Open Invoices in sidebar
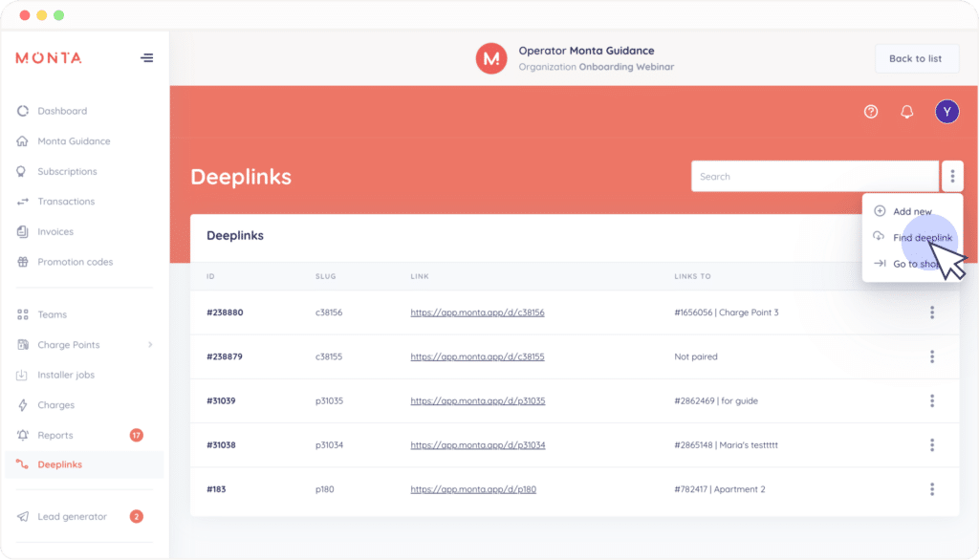979x560 pixels. coord(55,231)
